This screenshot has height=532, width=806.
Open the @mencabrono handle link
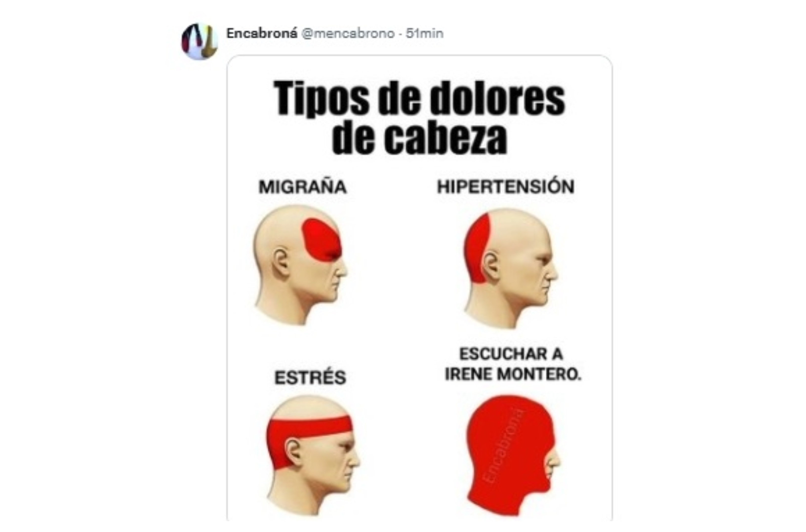point(348,34)
